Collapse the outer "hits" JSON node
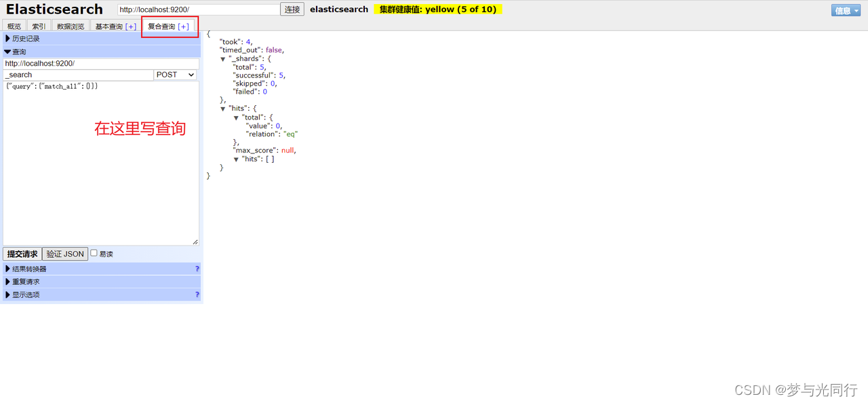 (223, 109)
